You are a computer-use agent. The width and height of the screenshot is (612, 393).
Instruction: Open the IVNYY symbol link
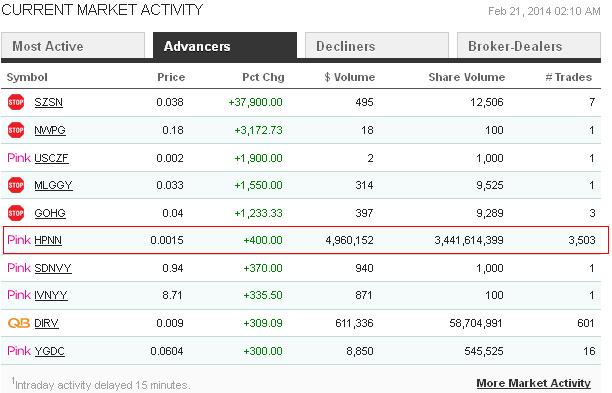coord(51,295)
